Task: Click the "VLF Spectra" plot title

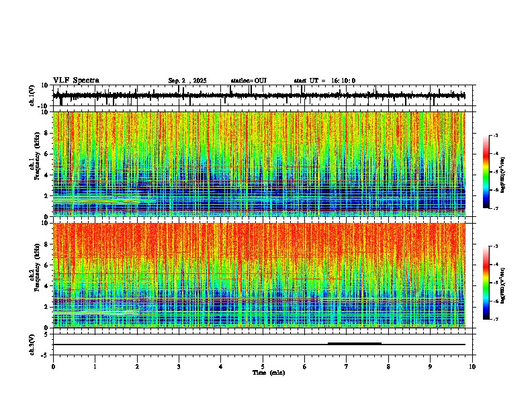Action: [x=76, y=81]
